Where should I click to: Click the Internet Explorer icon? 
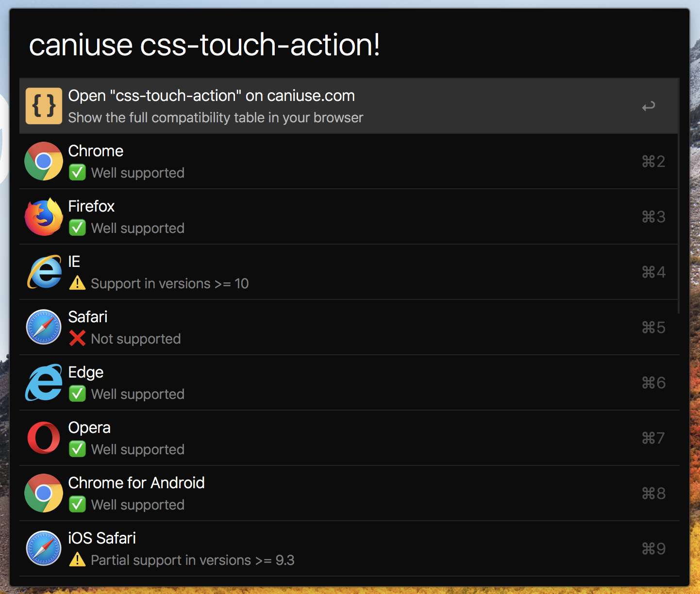[x=44, y=272]
